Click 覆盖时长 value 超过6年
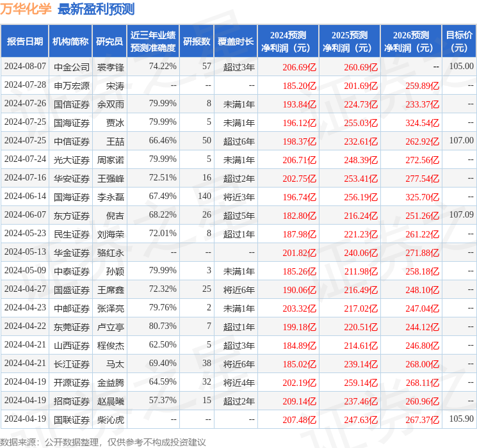Image resolution: width=477 pixels, height=448 pixels. 239,141
